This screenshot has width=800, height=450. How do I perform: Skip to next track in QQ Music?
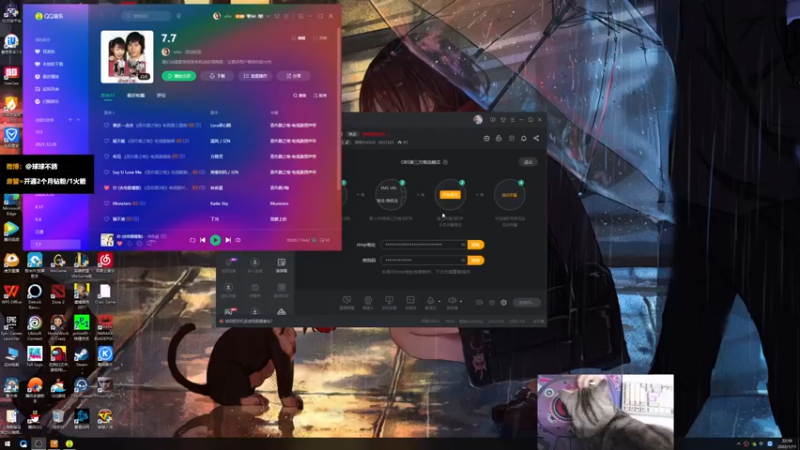pos(228,240)
